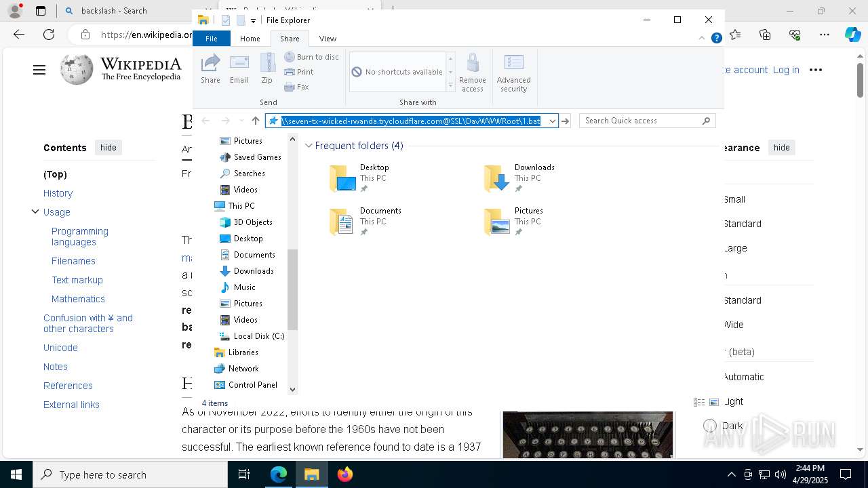Click the Fax option in Send group

click(x=297, y=87)
